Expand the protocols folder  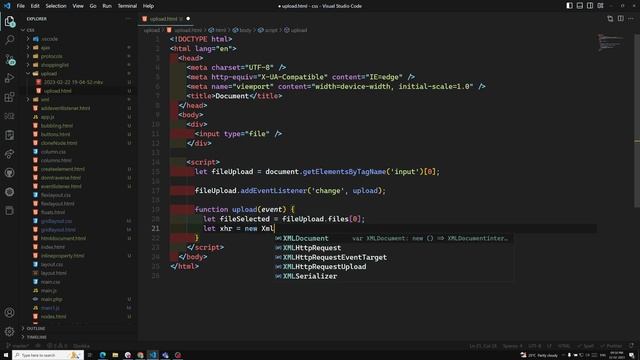click(78, 56)
